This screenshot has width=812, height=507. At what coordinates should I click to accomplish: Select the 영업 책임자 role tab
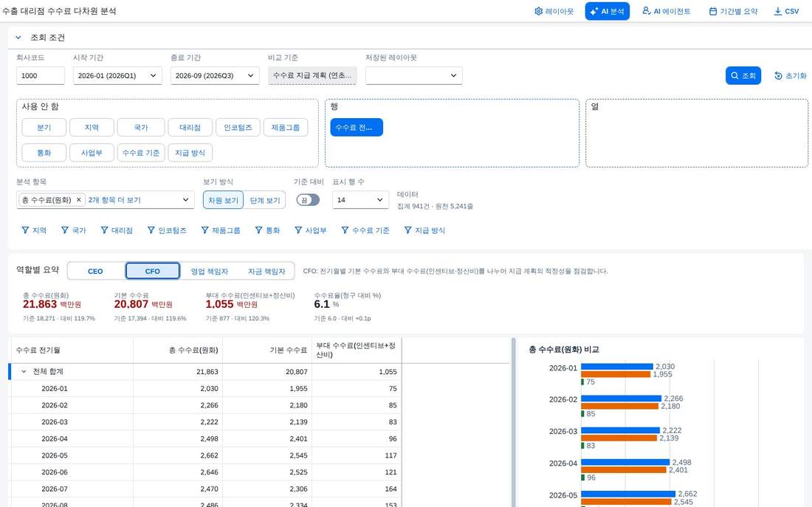pos(209,271)
